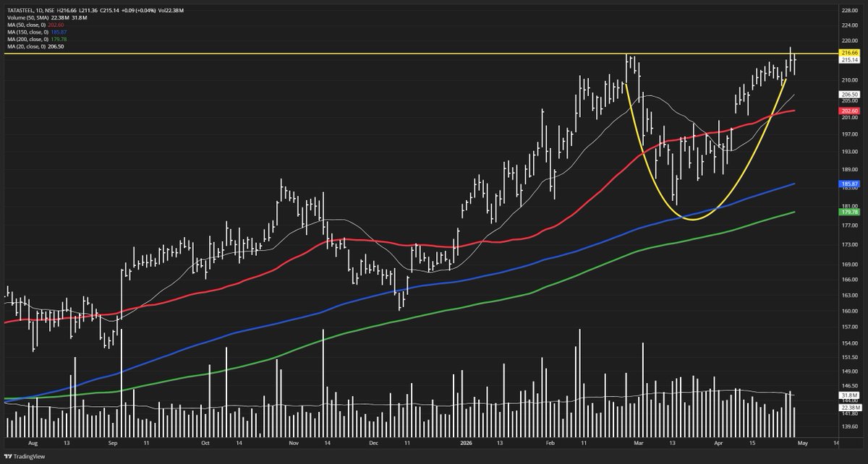Click the TradingView logo

(x=26, y=457)
